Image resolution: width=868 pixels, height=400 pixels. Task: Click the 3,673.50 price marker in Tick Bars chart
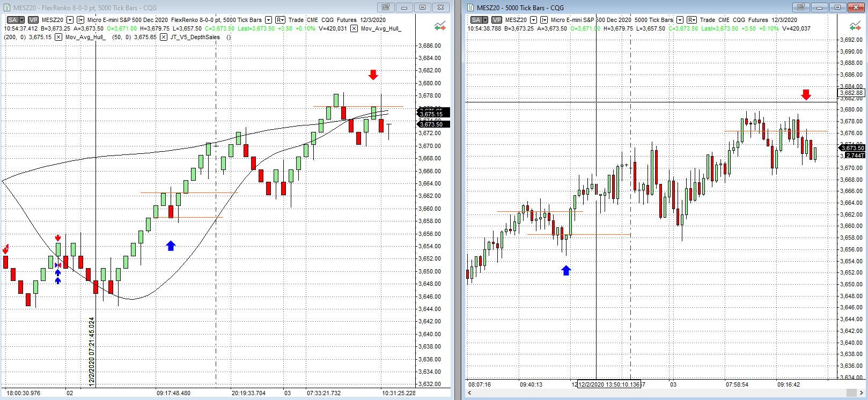click(x=852, y=148)
